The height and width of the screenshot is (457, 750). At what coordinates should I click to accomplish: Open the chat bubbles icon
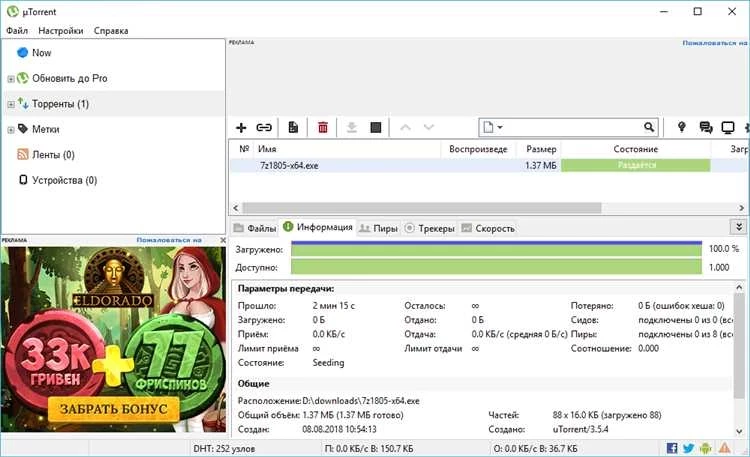[x=706, y=127]
